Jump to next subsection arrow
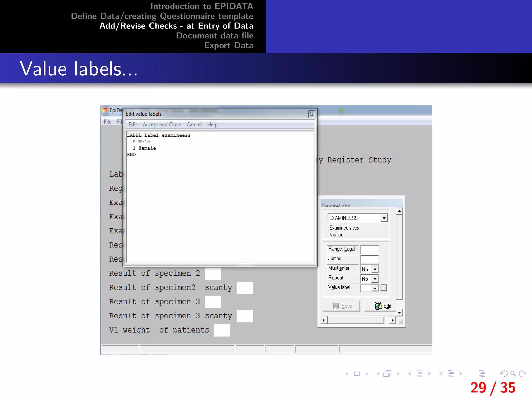 click(429, 374)
